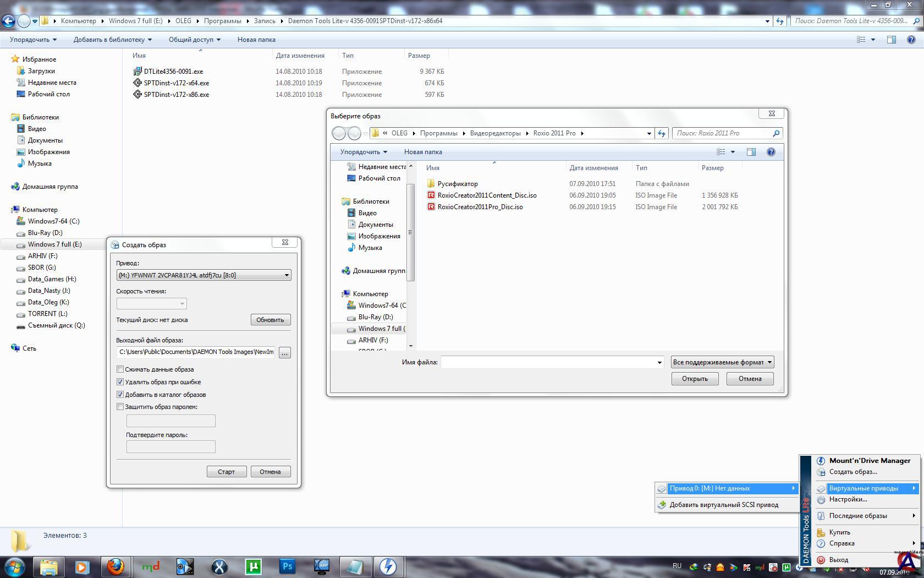This screenshot has width=924, height=578.
Task: Enable the compress image data checkbox
Action: pyautogui.click(x=120, y=369)
